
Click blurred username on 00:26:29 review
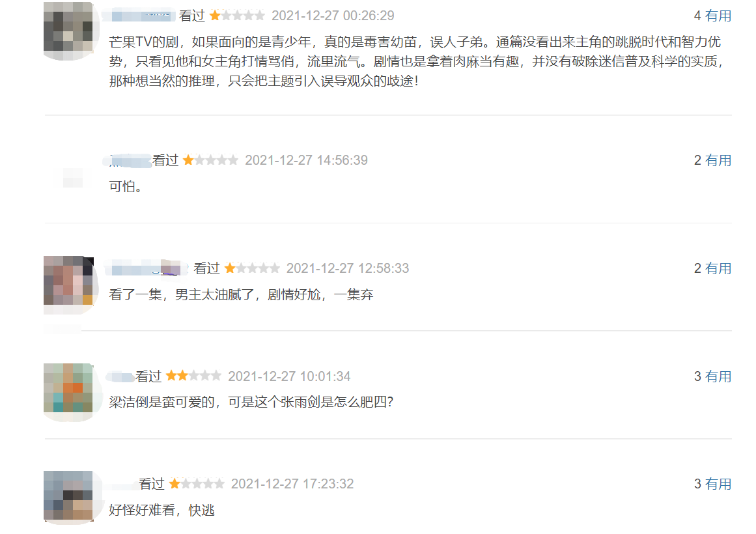point(140,16)
